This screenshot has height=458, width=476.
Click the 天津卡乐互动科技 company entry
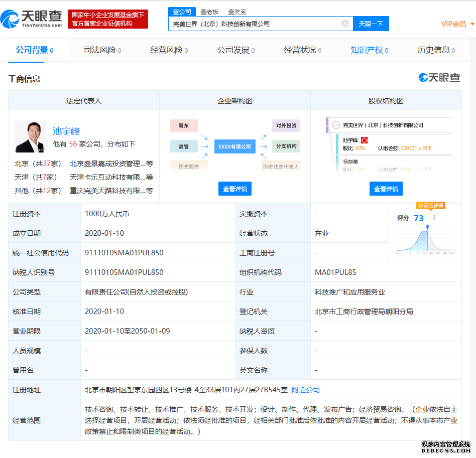111,177
